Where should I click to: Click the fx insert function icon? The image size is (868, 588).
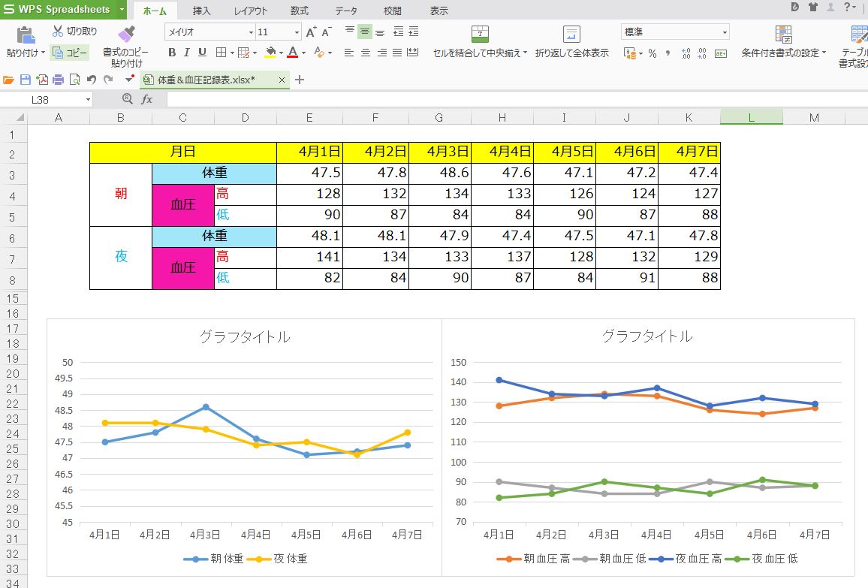tap(147, 99)
